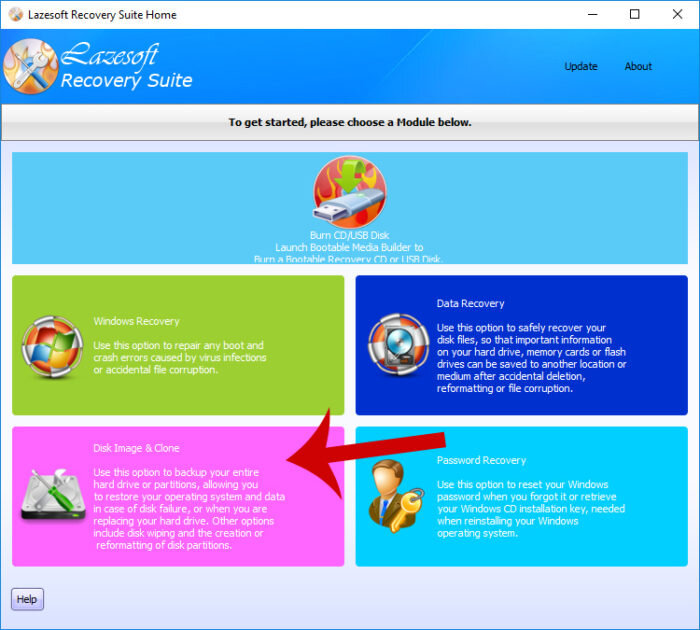Choose the Password Recovery title
700x630 pixels.
[481, 460]
